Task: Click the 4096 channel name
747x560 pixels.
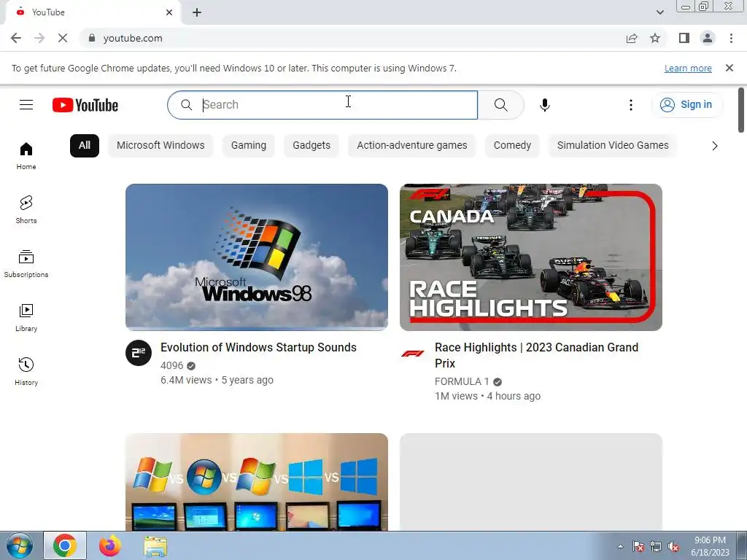Action: tap(172, 366)
